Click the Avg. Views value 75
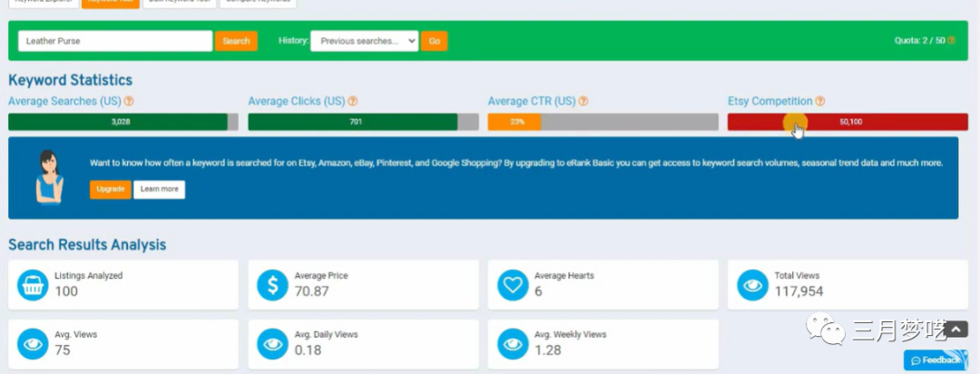Viewport: 980px width, 374px height. point(63,350)
